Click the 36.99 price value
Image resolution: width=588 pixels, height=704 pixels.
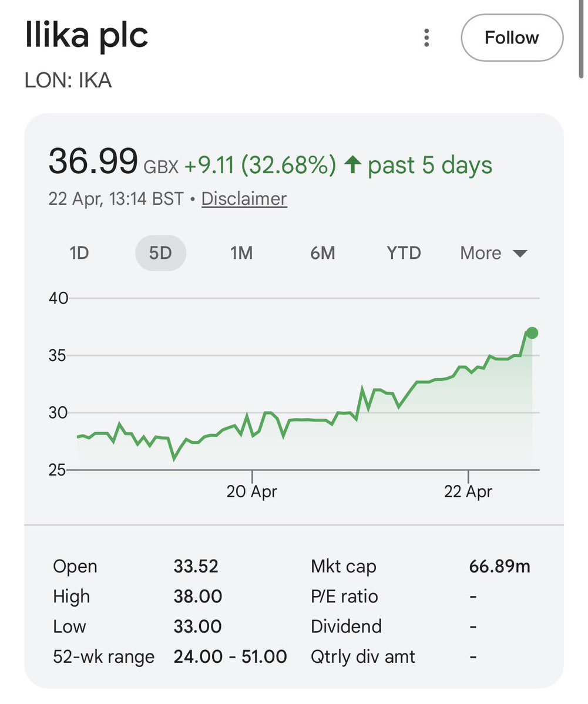click(93, 161)
